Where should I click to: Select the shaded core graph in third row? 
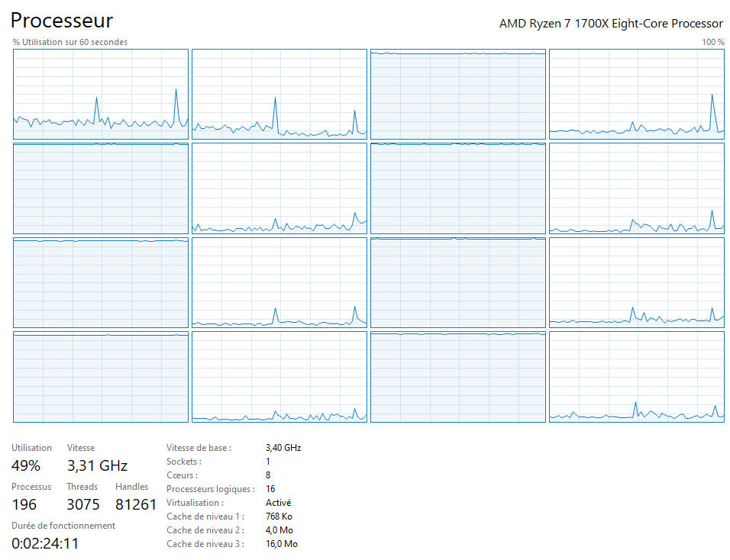tap(99, 282)
